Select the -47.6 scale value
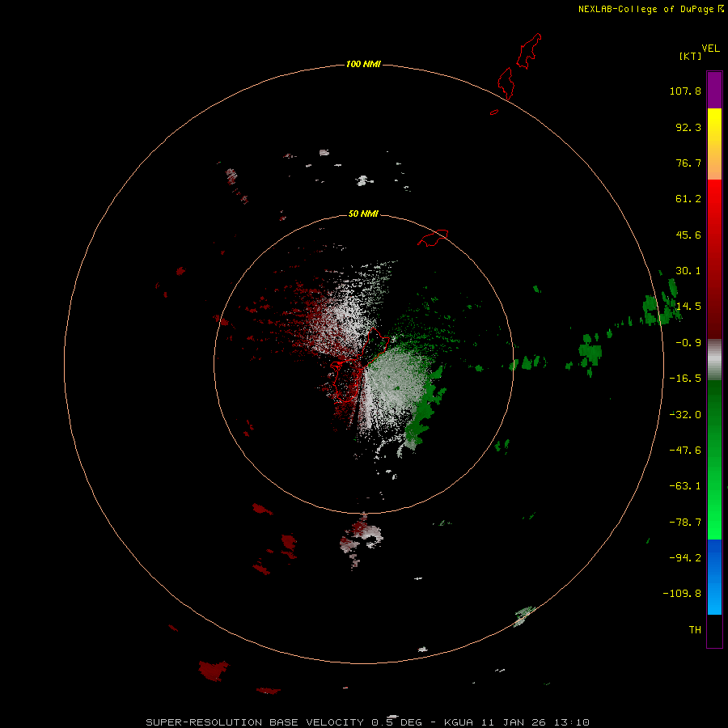 [x=685, y=451]
